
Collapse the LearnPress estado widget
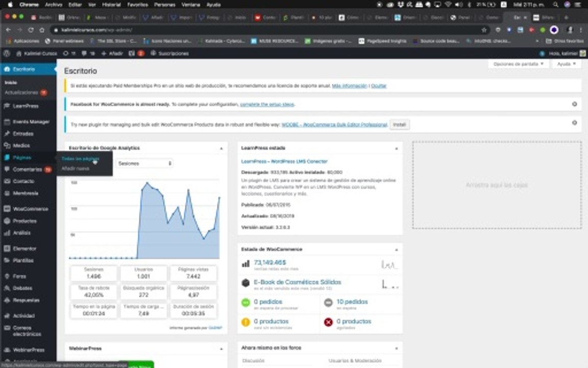click(397, 148)
